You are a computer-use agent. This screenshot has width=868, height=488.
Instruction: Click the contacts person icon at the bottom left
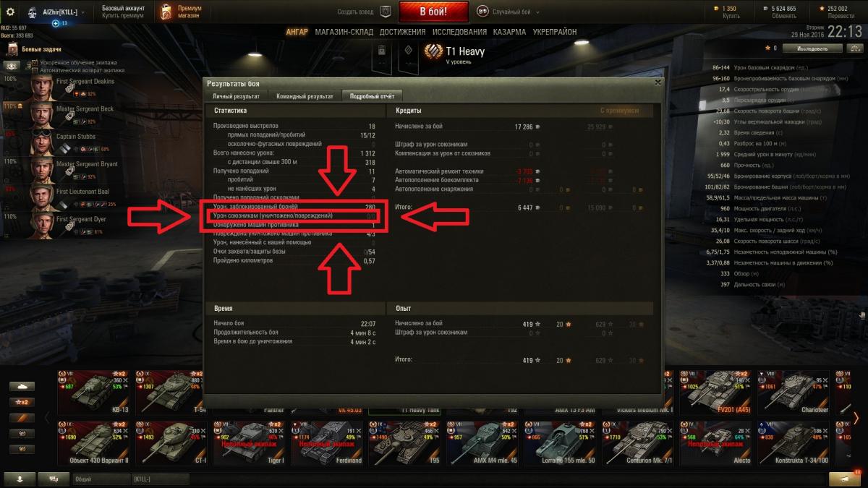(19, 479)
